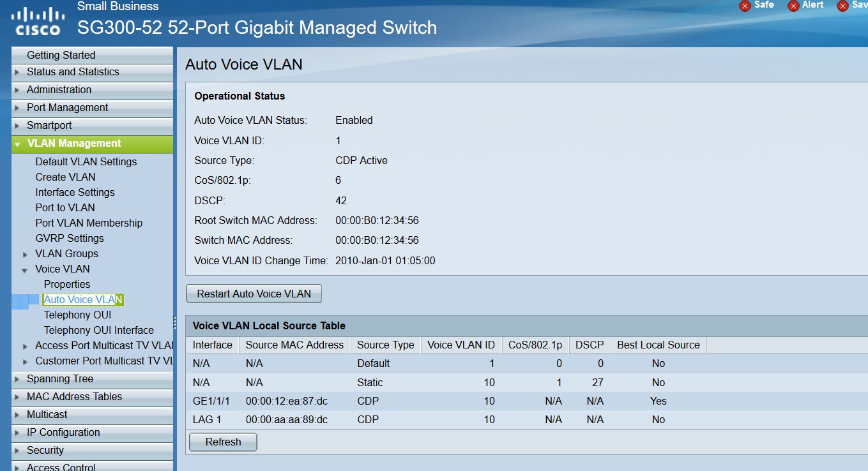The height and width of the screenshot is (471, 868).
Task: Open the Telephony OUI page
Action: [77, 315]
